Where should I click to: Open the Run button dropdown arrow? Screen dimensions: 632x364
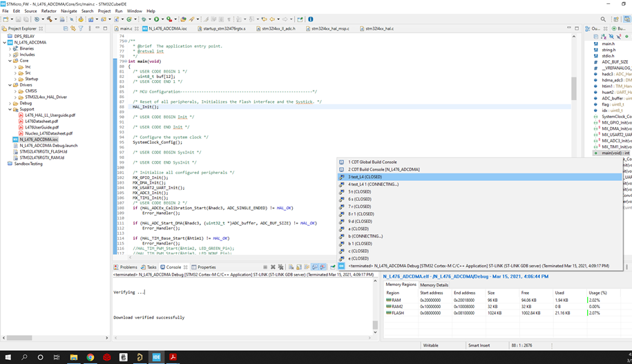(x=162, y=19)
